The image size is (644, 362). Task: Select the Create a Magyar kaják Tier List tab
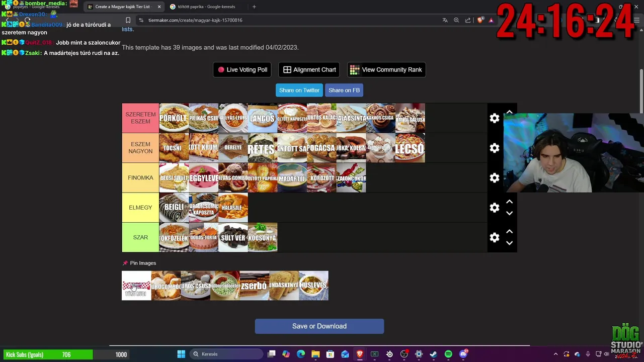click(122, 7)
